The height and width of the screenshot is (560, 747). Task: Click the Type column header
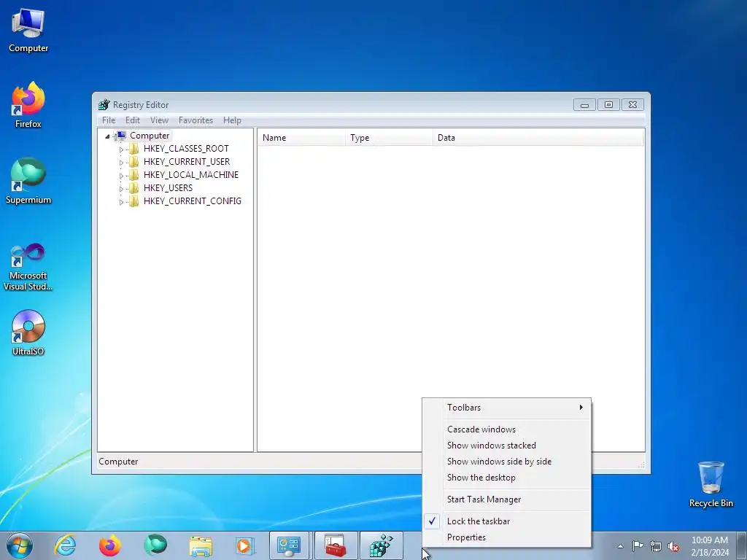(x=389, y=138)
